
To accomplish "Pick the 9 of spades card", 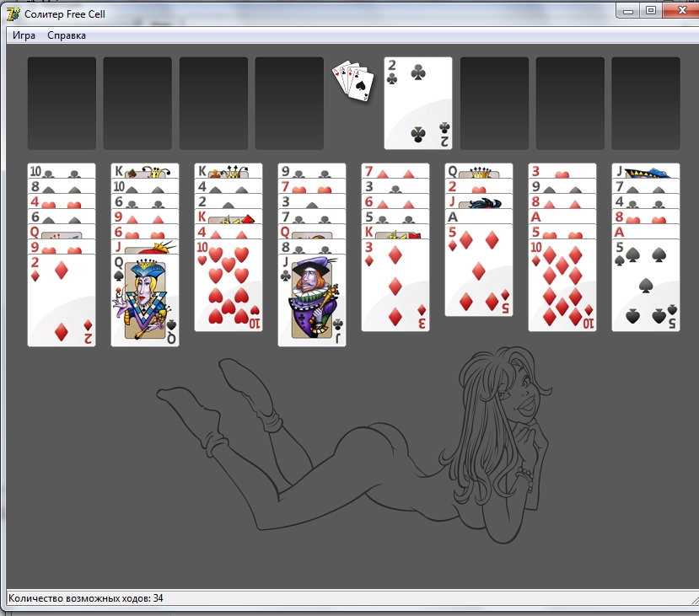I will coord(562,186).
